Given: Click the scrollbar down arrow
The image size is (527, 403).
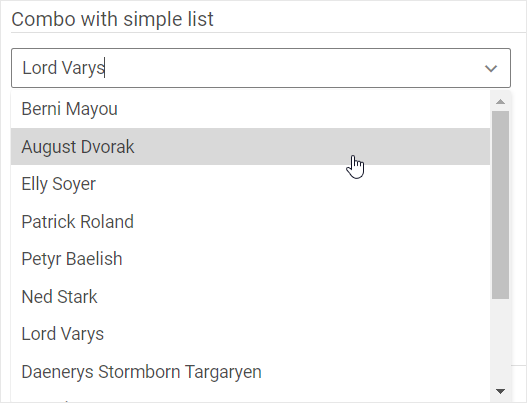Looking at the screenshot, I should coord(500,391).
